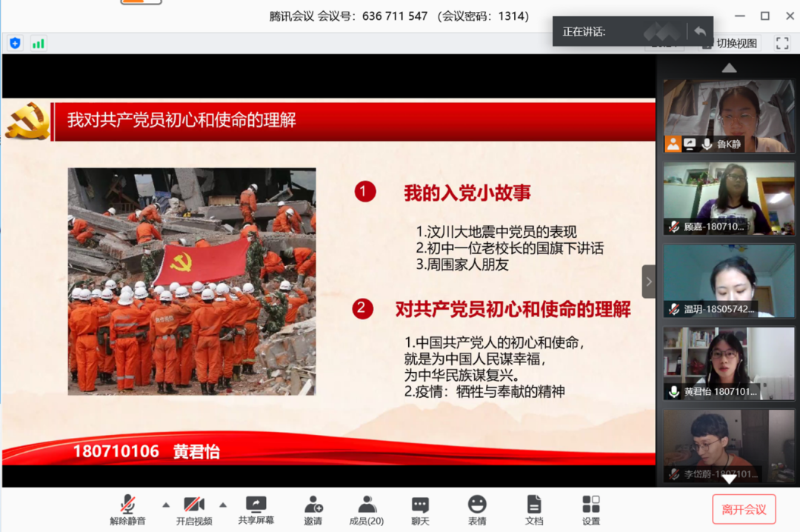Open the 切换视图 view switcher
This screenshot has height=532, width=800.
coord(728,44)
